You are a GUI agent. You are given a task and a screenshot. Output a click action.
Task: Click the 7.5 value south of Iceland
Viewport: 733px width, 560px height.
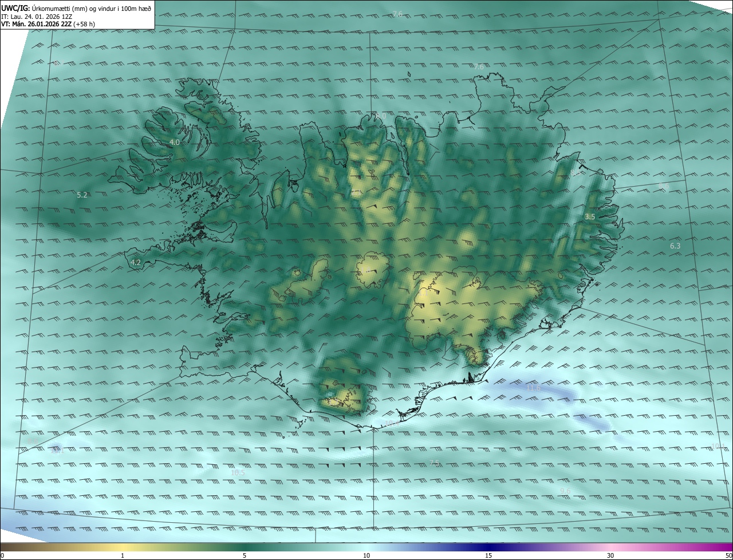pos(434,463)
